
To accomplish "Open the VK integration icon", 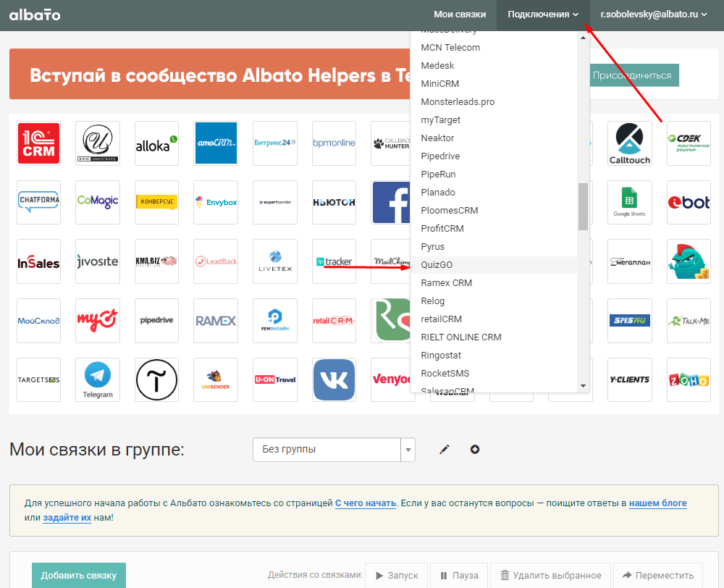I will 334,379.
